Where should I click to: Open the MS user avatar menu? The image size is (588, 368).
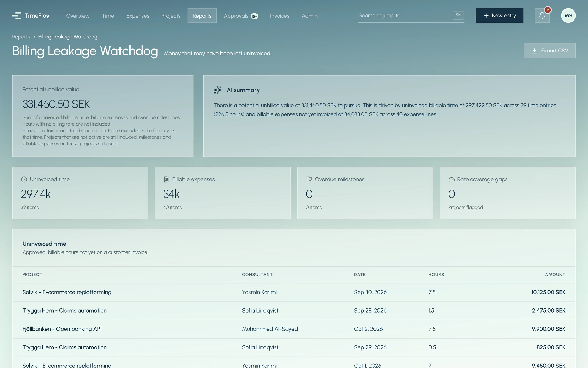pos(568,15)
